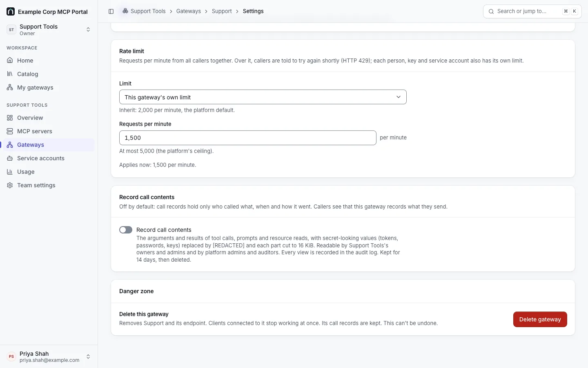588x368 pixels.
Task: Click the Team settings gear icon
Action: pos(10,185)
